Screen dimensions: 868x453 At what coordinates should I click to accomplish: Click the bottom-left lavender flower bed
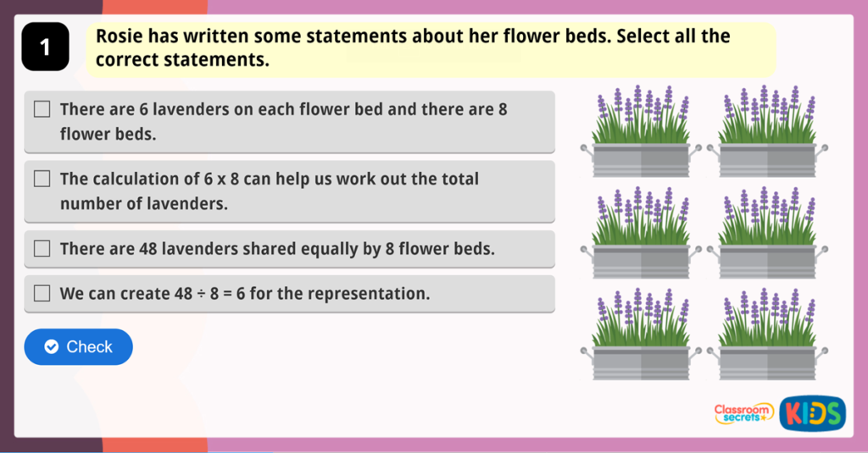click(x=641, y=334)
